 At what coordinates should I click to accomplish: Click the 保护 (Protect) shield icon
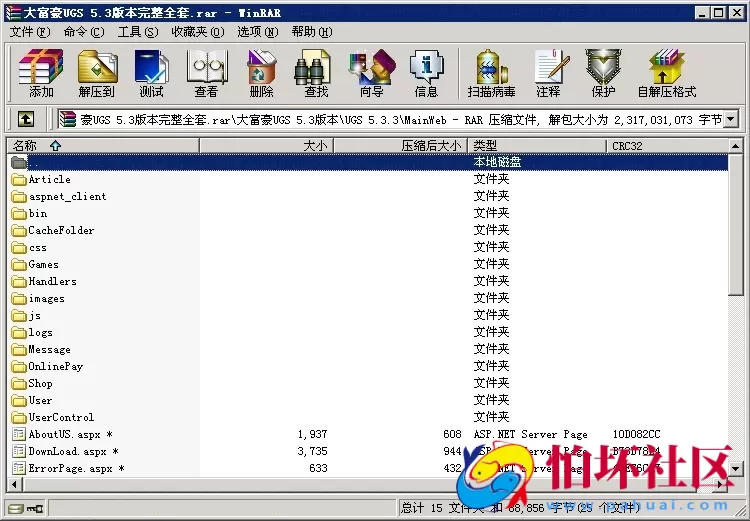coord(604,73)
